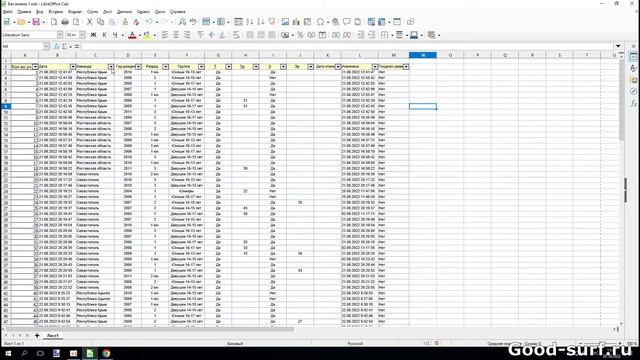Insert special character Omega icon
Viewport: 640px width, 360px height.
320,22
